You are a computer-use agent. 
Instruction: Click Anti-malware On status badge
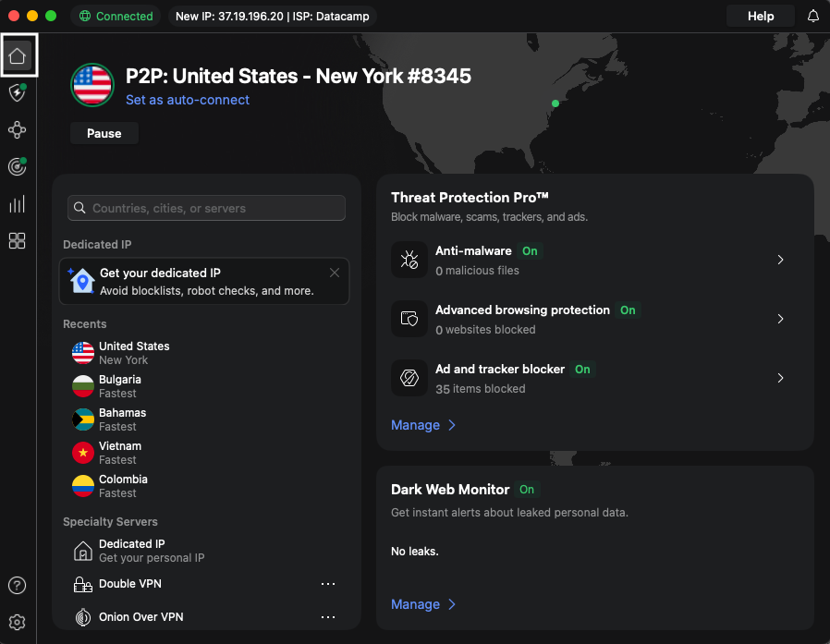point(530,250)
